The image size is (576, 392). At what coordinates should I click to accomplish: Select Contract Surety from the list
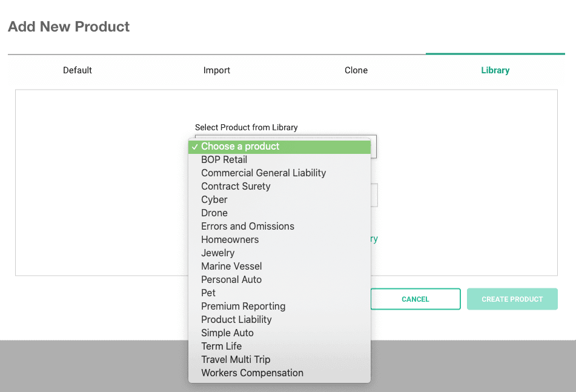[236, 187]
